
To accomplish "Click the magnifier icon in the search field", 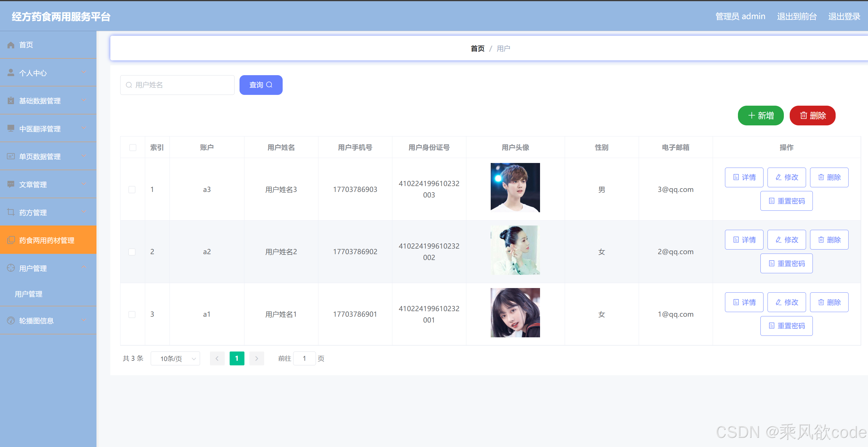I will coord(129,85).
